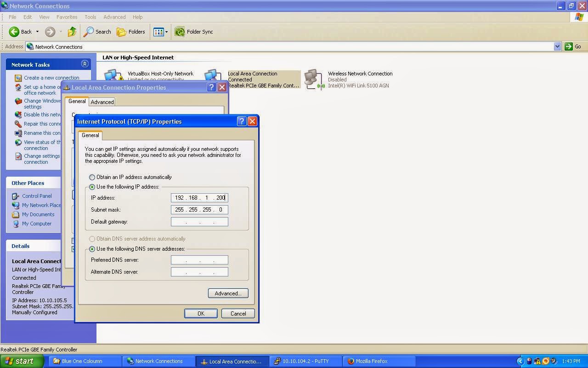Select Obtain an IP address automatically
Image resolution: width=588 pixels, height=368 pixels.
pos(92,177)
